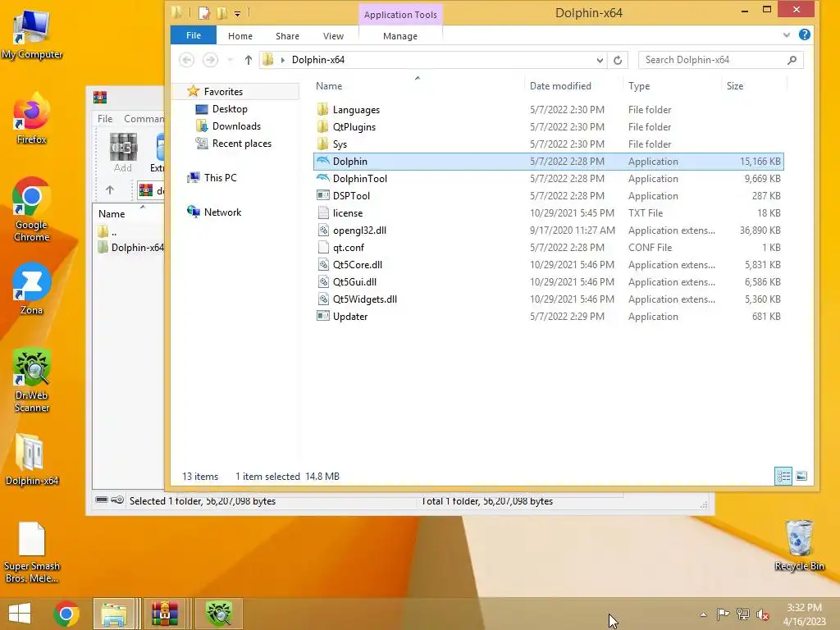840x630 pixels.
Task: Click the Windows Start button
Action: click(x=20, y=614)
